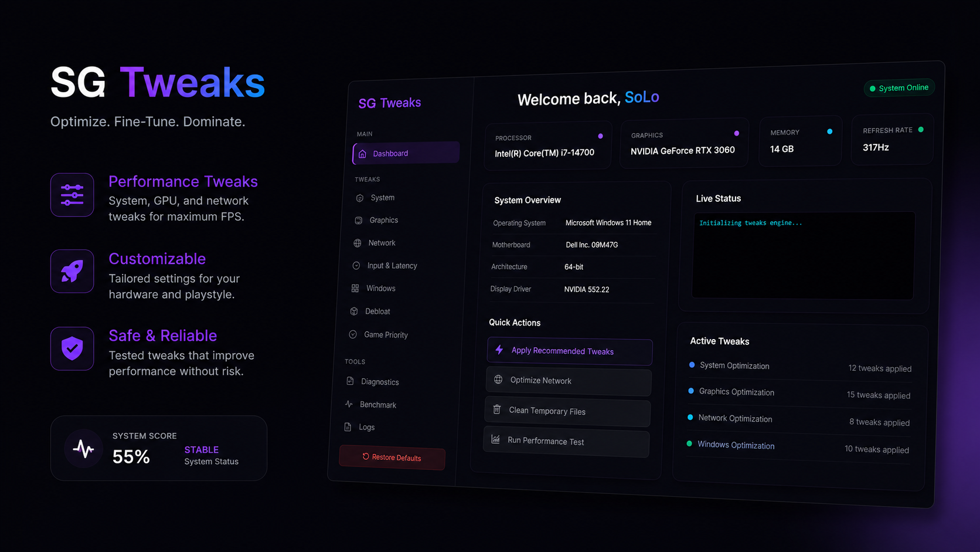Click the Customizable rocket icon
This screenshot has height=552, width=980.
click(x=72, y=272)
